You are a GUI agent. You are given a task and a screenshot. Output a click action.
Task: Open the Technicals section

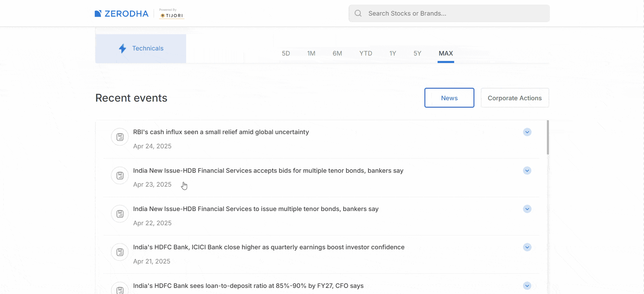point(141,48)
